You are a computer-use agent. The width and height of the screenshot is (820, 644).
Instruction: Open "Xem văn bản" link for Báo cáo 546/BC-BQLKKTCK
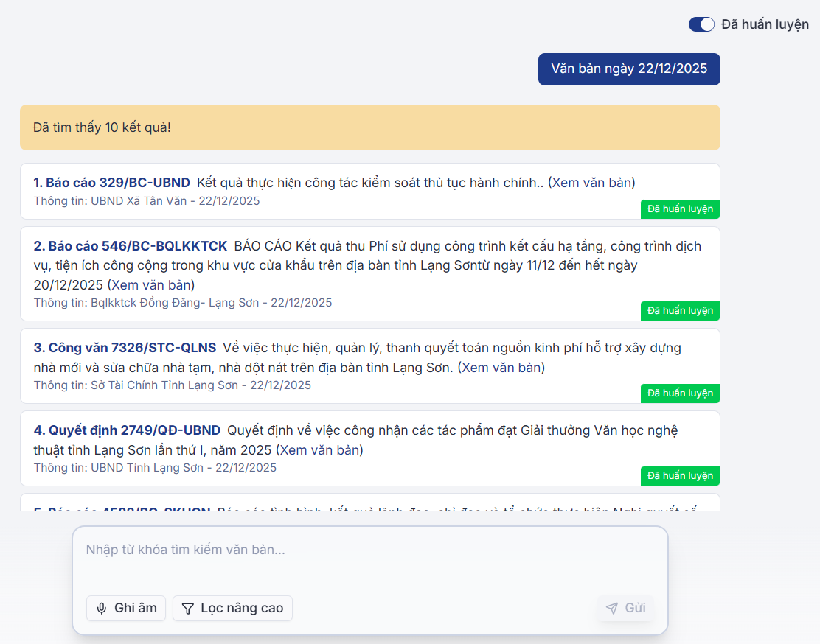tap(151, 284)
